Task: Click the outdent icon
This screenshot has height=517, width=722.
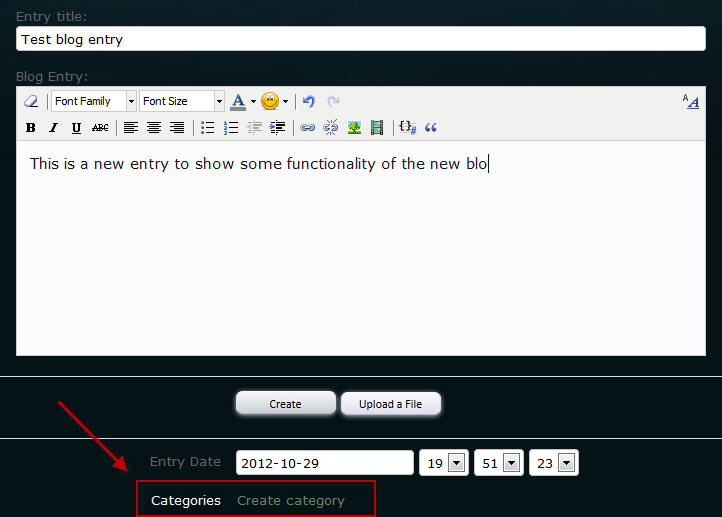Action: (254, 128)
